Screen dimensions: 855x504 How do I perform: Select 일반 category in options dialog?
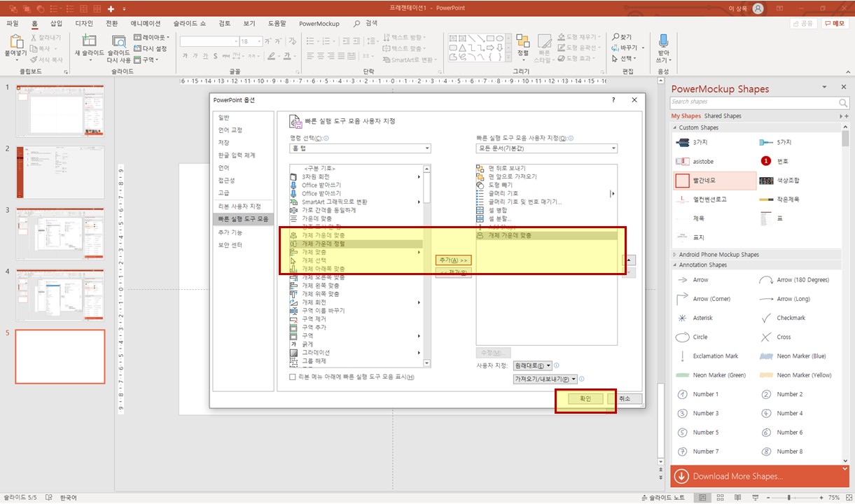pyautogui.click(x=224, y=118)
